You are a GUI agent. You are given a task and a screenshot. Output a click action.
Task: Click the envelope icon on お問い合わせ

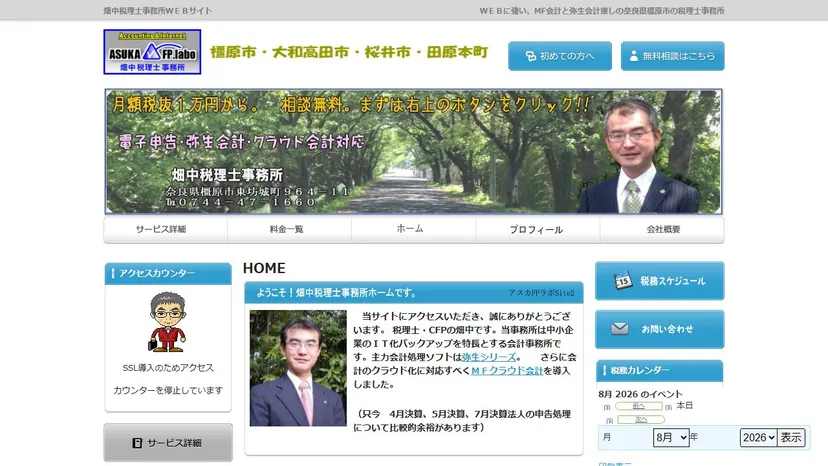620,329
